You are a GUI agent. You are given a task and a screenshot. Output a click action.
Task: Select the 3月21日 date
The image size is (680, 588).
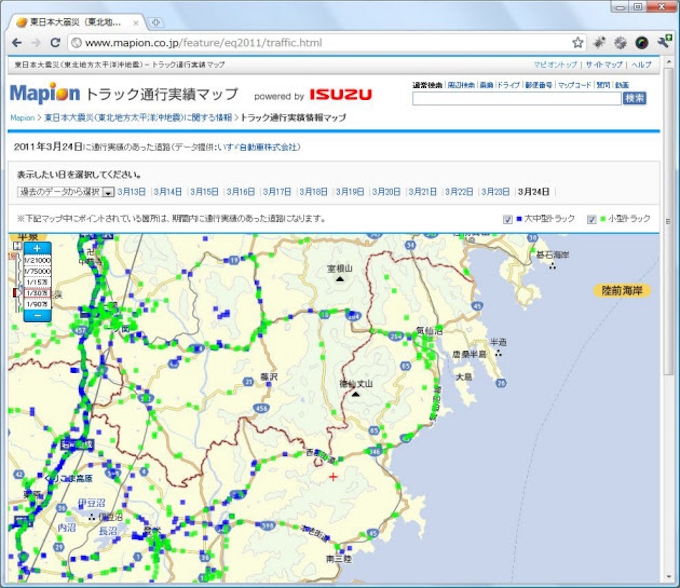pos(422,192)
